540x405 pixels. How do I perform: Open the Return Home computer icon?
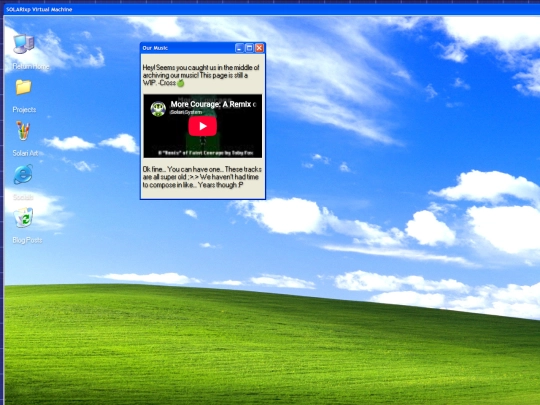tap(23, 44)
